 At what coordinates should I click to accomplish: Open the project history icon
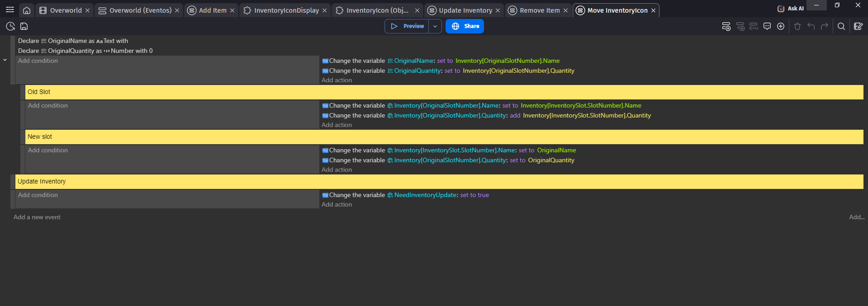(10, 26)
